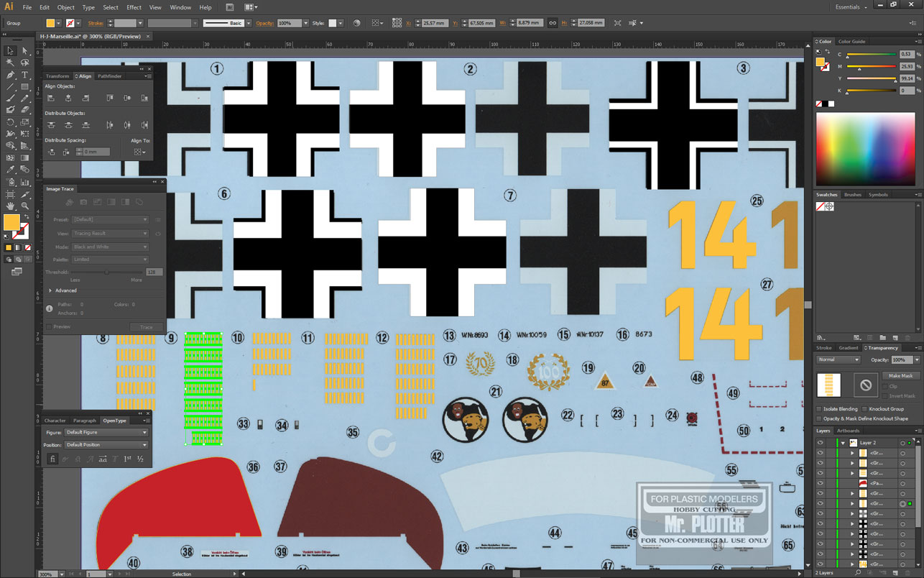The width and height of the screenshot is (924, 578).
Task: Click the Make Mask button
Action: click(900, 376)
